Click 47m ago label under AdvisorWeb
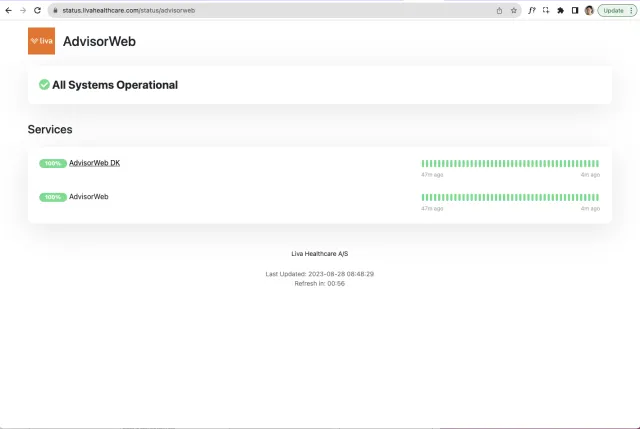The image size is (640, 429). [432, 209]
